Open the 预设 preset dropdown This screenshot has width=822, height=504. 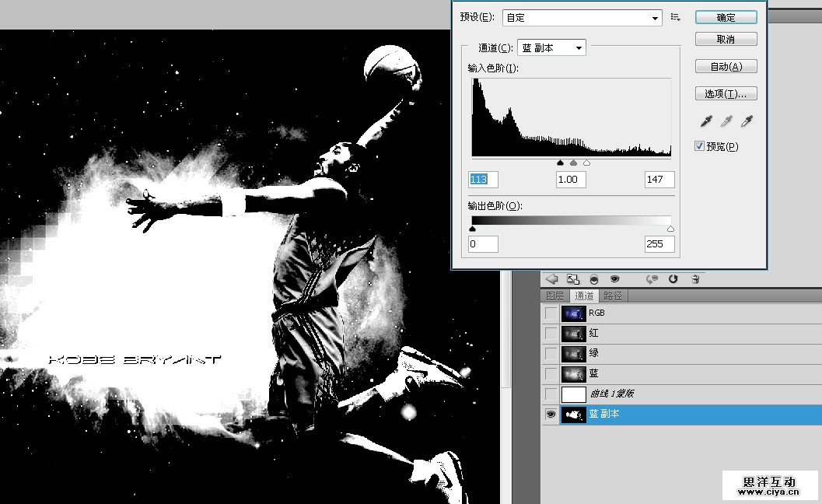click(x=582, y=17)
